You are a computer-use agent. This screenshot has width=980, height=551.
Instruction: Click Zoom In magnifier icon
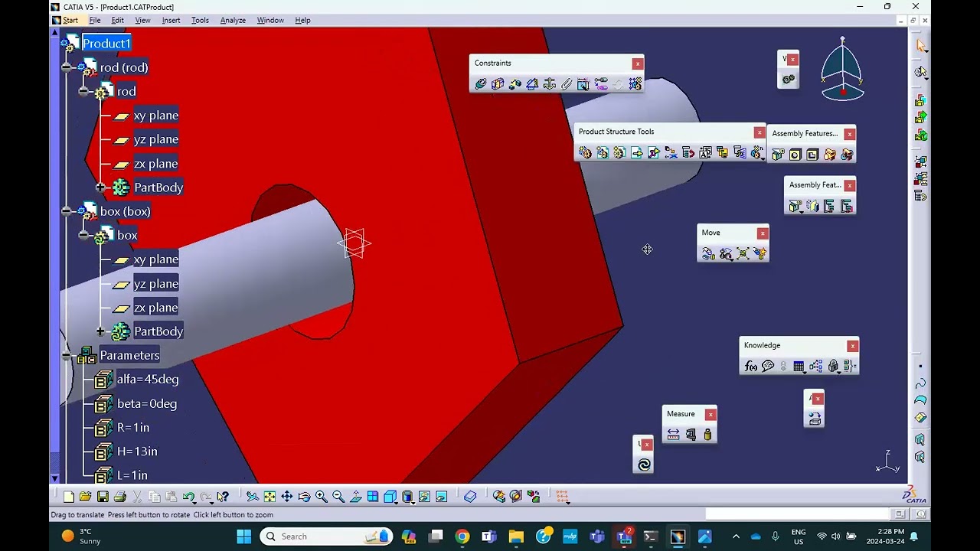[321, 497]
